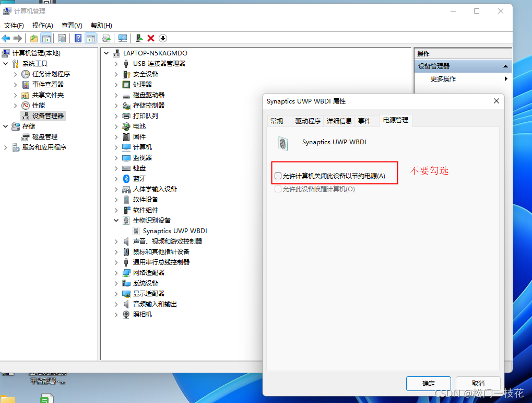Screen dimensions: 532x403
Task: Click the 打印队列 printer icon
Action: tap(126, 116)
